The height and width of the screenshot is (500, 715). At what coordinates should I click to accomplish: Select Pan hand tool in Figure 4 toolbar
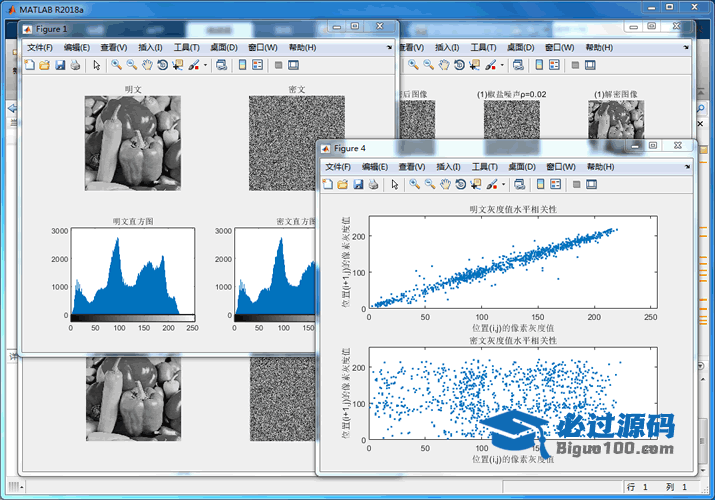(445, 184)
